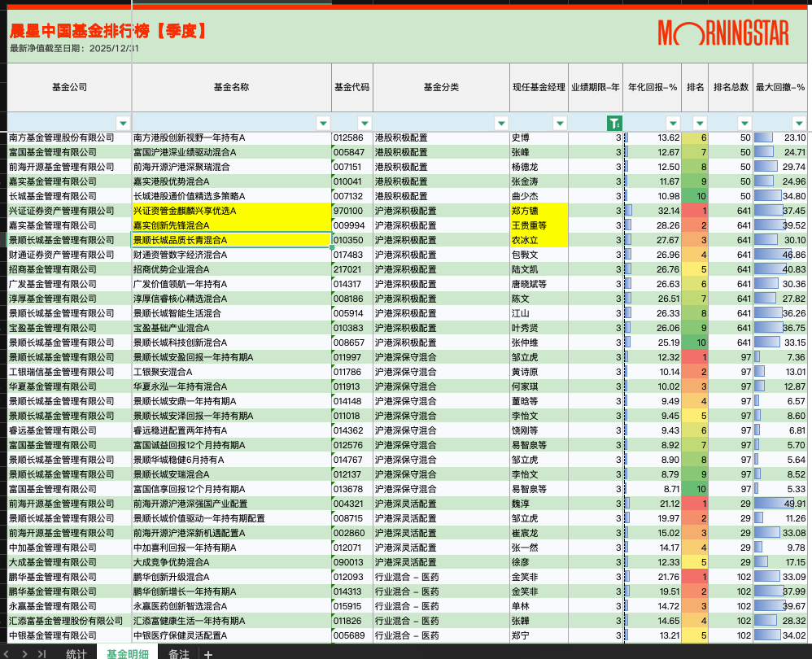Select cell 南方港股创新视野一年持有A
Image resolution: width=812 pixels, height=659 pixels.
[232, 137]
